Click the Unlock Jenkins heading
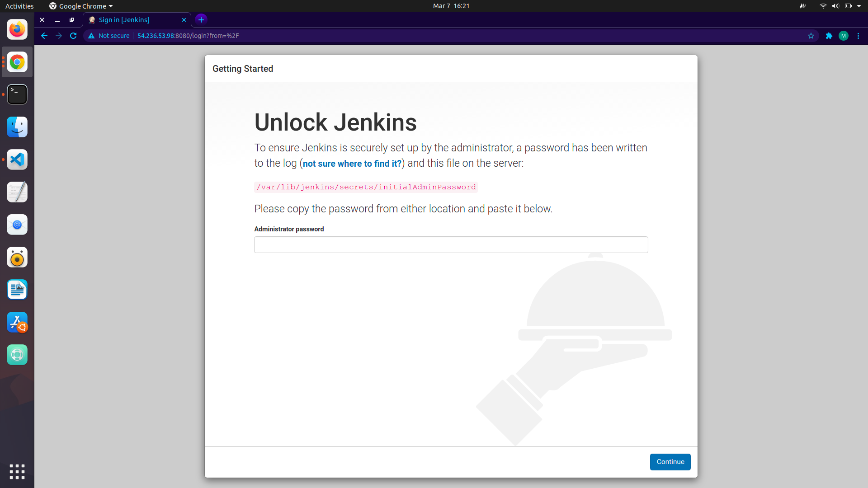The image size is (868, 488). point(335,122)
